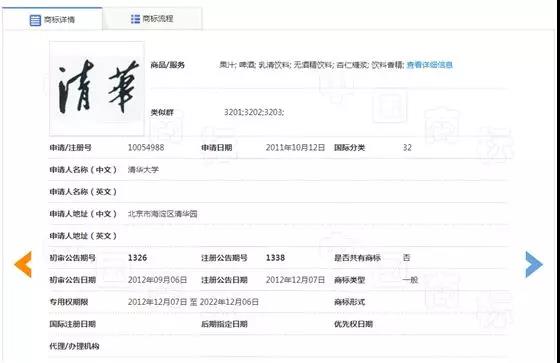
Task: Select similar group 3201;3202;3203;
Action: click(254, 112)
